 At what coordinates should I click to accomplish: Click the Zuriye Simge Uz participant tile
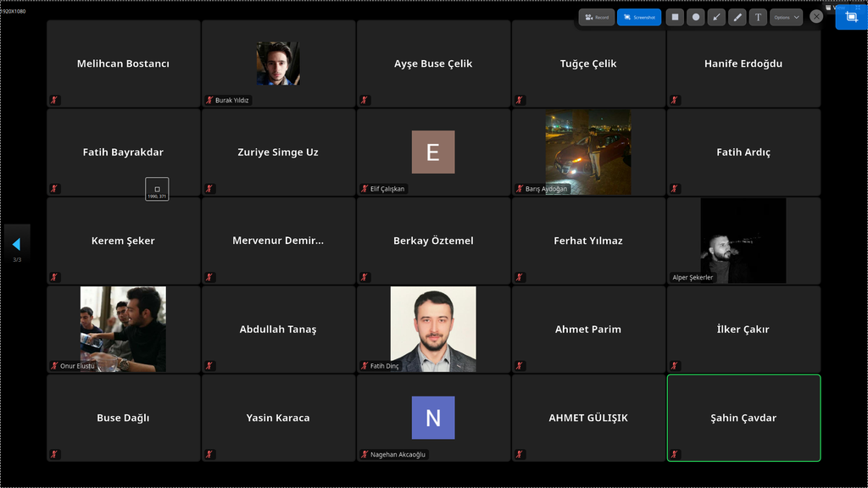click(x=278, y=152)
